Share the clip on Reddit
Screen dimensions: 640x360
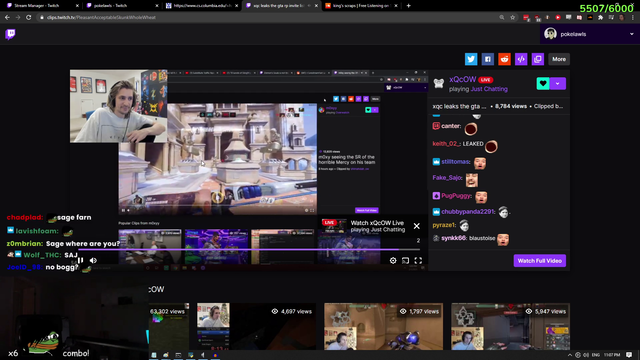pyautogui.click(x=504, y=59)
